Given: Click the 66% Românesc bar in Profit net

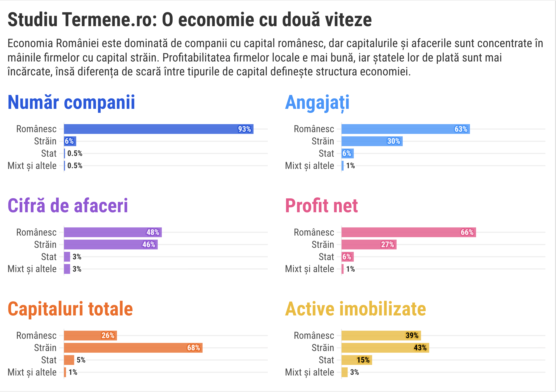Looking at the screenshot, I should tap(409, 232).
